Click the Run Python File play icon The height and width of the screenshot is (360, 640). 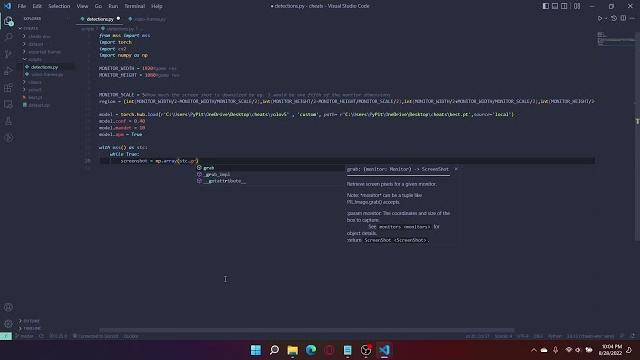pyautogui.click(x=600, y=18)
